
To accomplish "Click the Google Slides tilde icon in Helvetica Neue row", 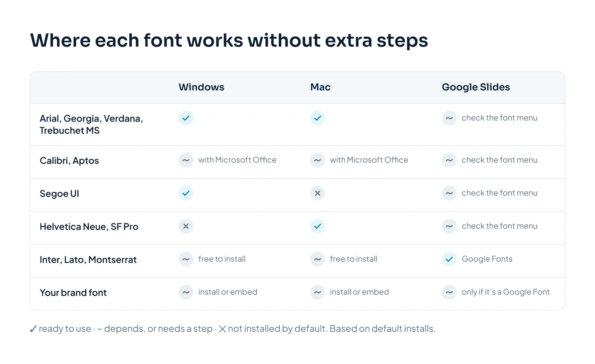I will [x=449, y=226].
